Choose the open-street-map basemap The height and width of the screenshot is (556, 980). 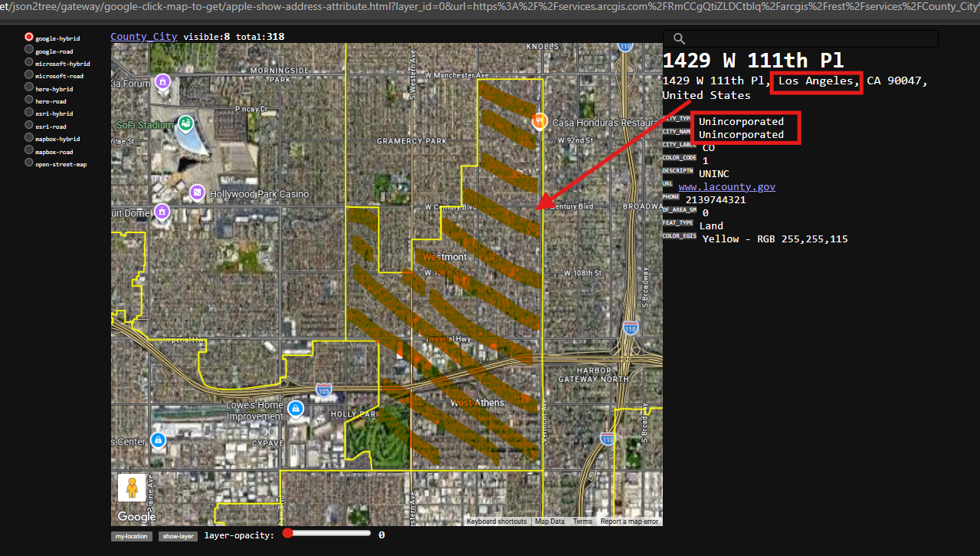[x=29, y=163]
